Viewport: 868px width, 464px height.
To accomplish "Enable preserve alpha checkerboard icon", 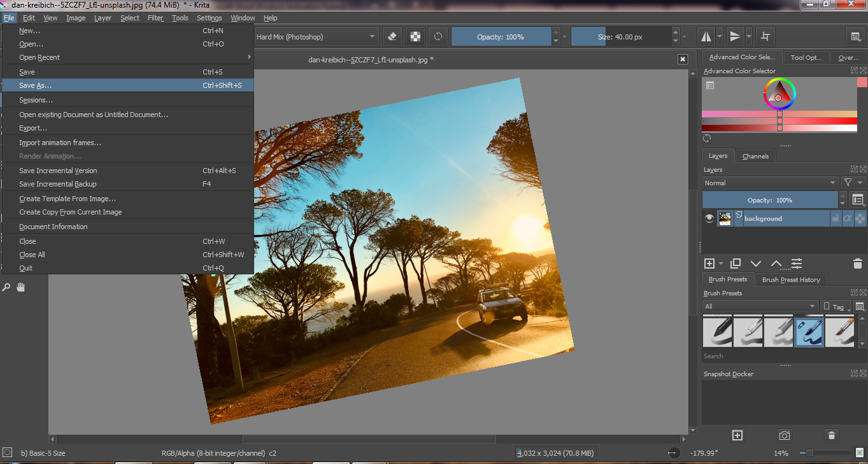I will (415, 36).
